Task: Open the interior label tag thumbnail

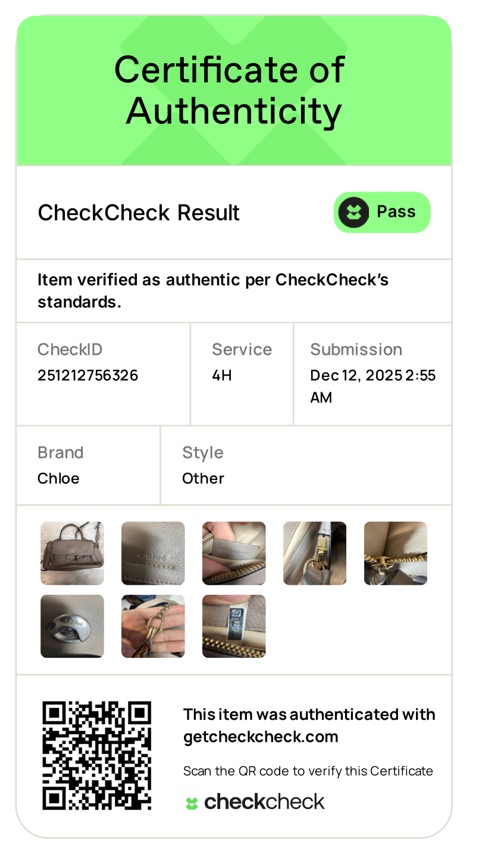Action: tap(234, 553)
